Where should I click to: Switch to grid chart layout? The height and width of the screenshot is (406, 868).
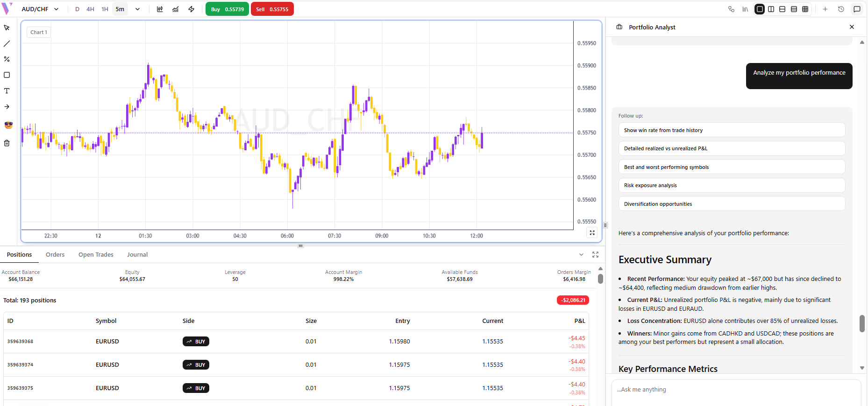click(x=805, y=9)
